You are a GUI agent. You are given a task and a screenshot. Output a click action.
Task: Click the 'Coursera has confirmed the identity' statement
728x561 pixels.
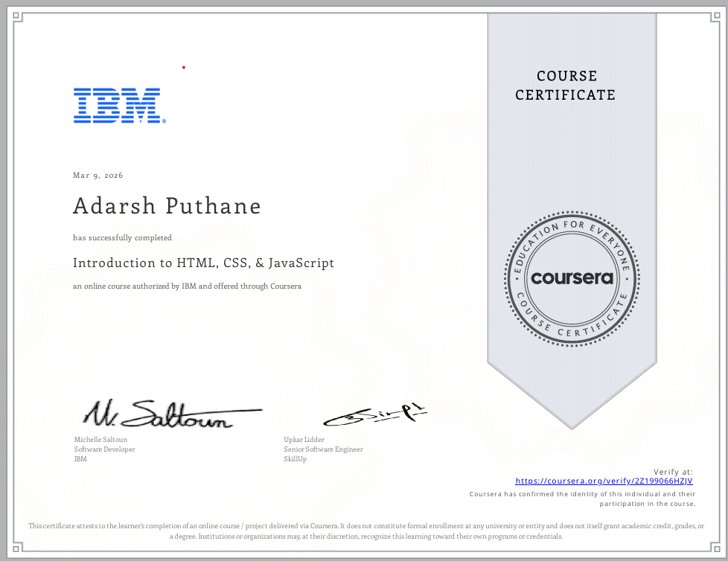click(x=583, y=499)
